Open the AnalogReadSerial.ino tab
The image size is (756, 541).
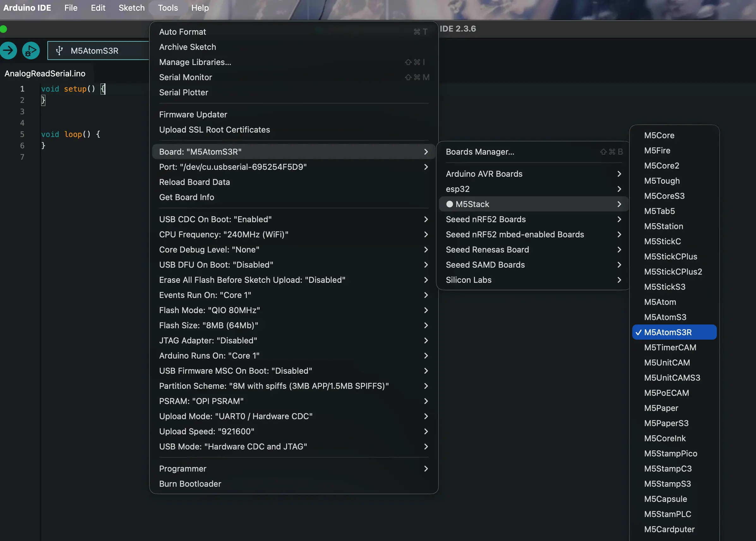[45, 73]
